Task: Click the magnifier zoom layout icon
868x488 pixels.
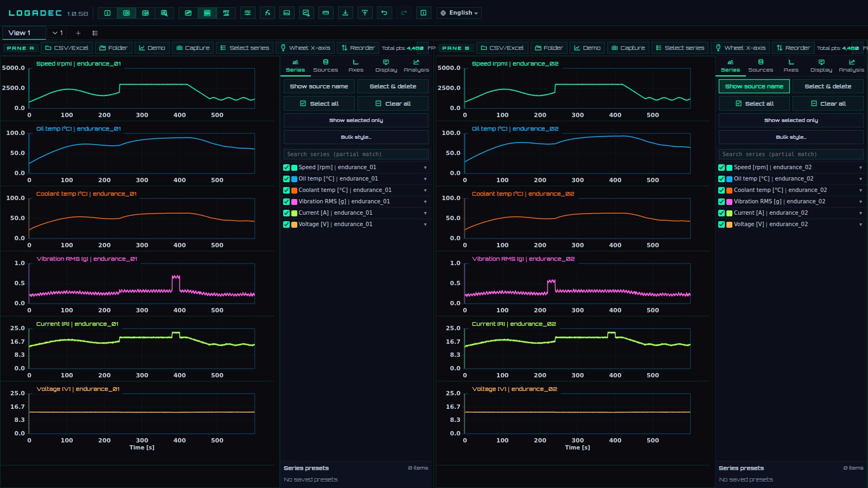Action: click(x=164, y=13)
